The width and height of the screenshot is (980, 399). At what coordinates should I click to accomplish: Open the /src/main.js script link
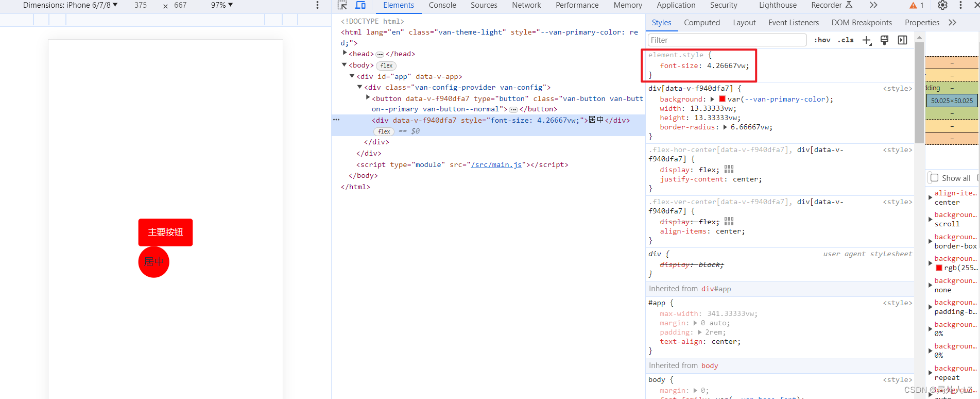tap(496, 164)
